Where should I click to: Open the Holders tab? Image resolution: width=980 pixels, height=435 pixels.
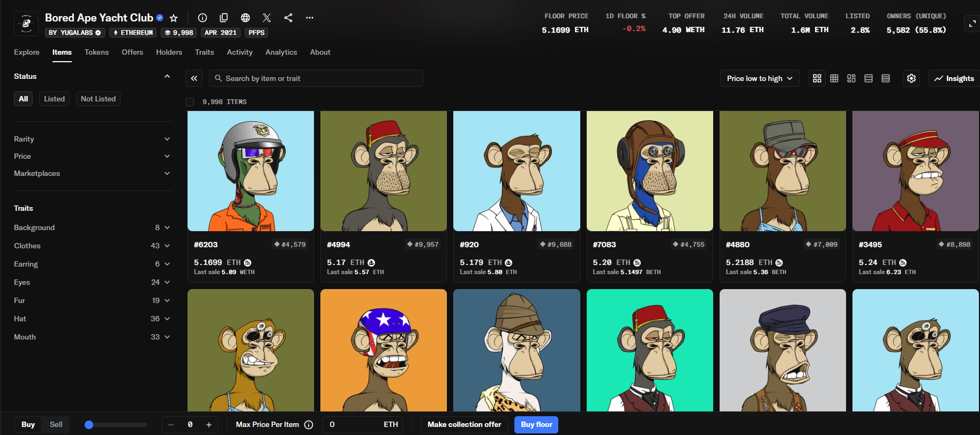tap(169, 52)
